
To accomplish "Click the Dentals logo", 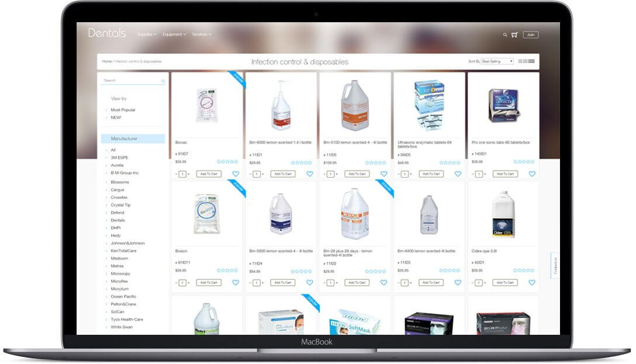I will pos(107,33).
